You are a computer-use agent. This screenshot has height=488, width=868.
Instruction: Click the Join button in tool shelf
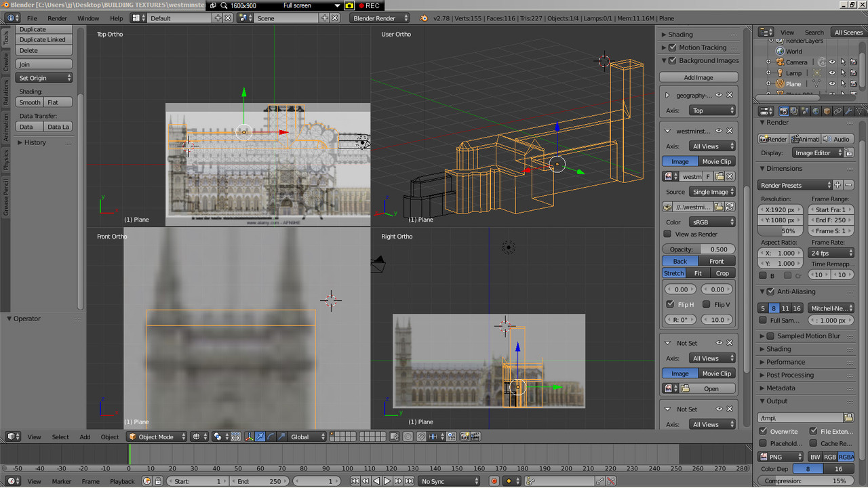pyautogui.click(x=43, y=64)
